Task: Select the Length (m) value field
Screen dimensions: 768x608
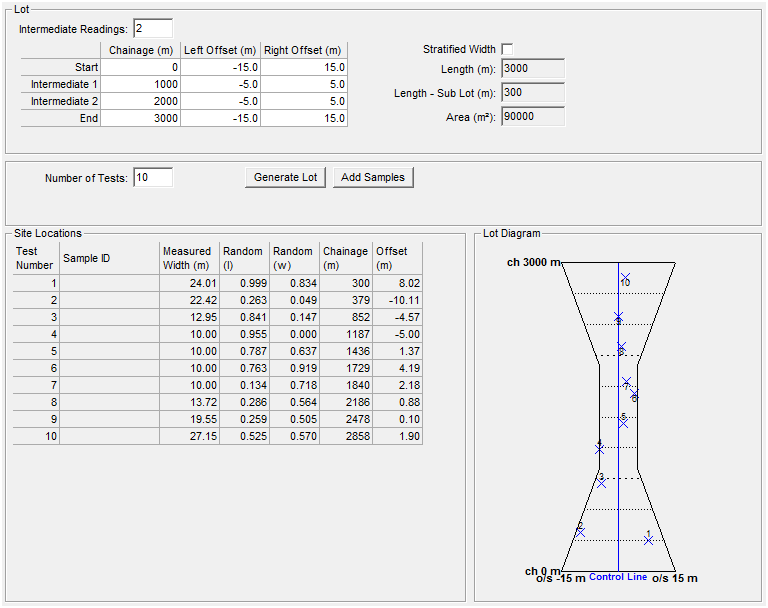Action: click(x=532, y=69)
